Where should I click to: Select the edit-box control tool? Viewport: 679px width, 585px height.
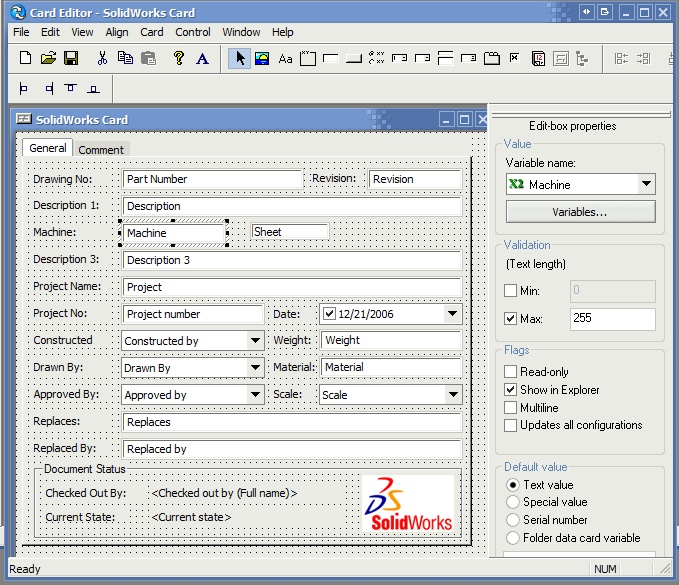tap(331, 58)
